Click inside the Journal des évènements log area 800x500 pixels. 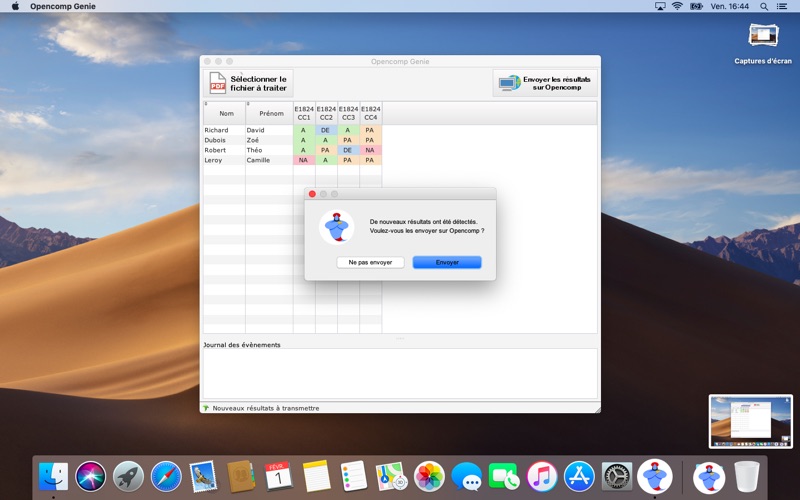pos(400,374)
